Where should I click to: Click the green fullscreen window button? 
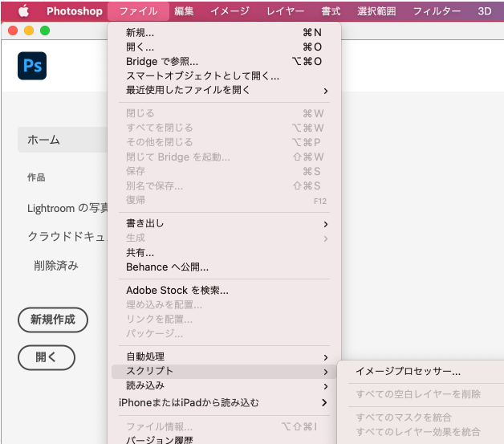click(x=45, y=31)
